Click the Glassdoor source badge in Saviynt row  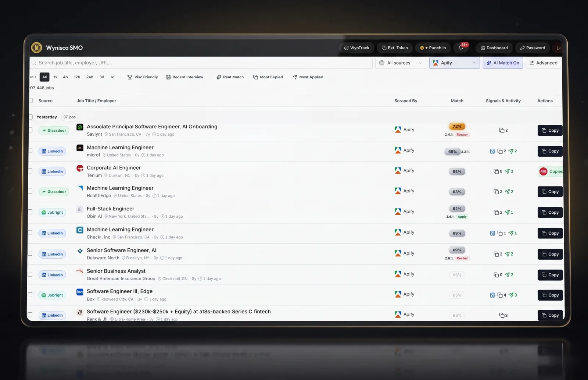tap(54, 131)
